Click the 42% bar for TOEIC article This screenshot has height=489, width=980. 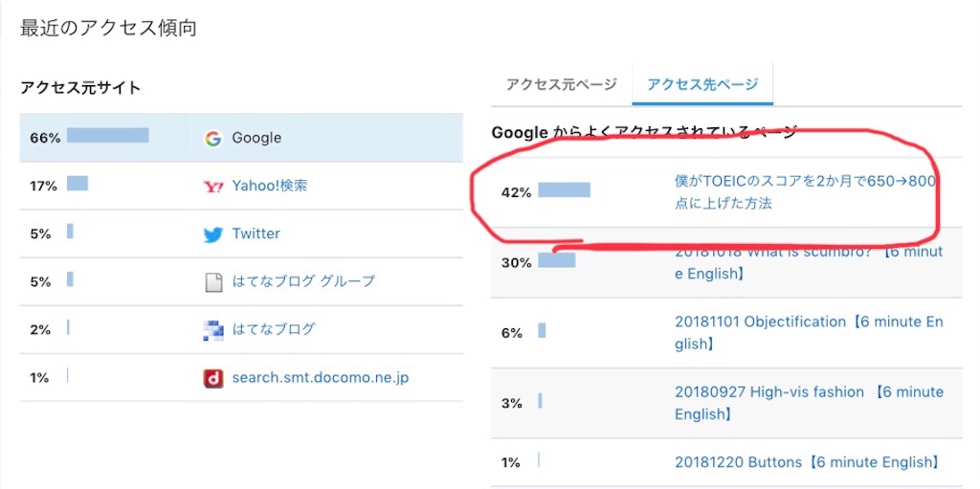point(564,190)
